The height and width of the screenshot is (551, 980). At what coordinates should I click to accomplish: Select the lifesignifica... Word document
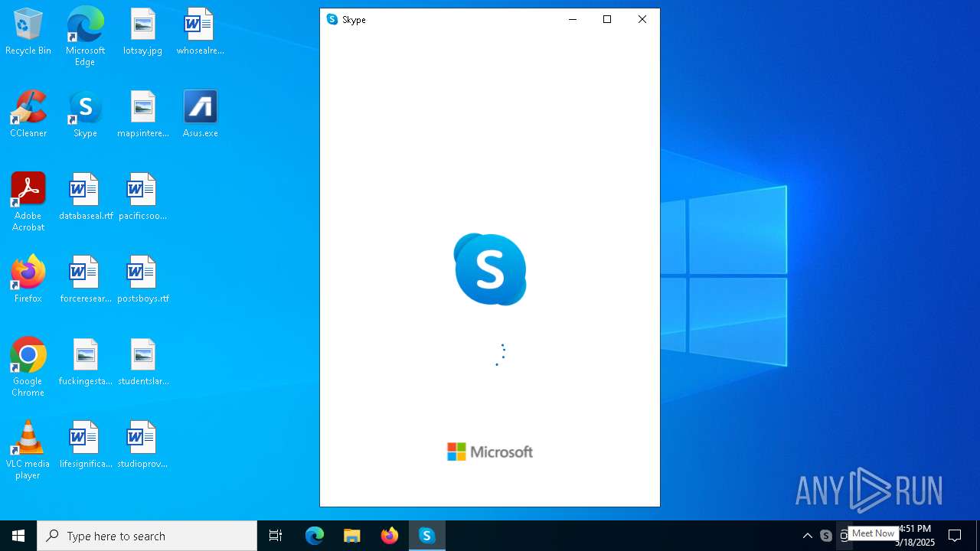click(85, 445)
